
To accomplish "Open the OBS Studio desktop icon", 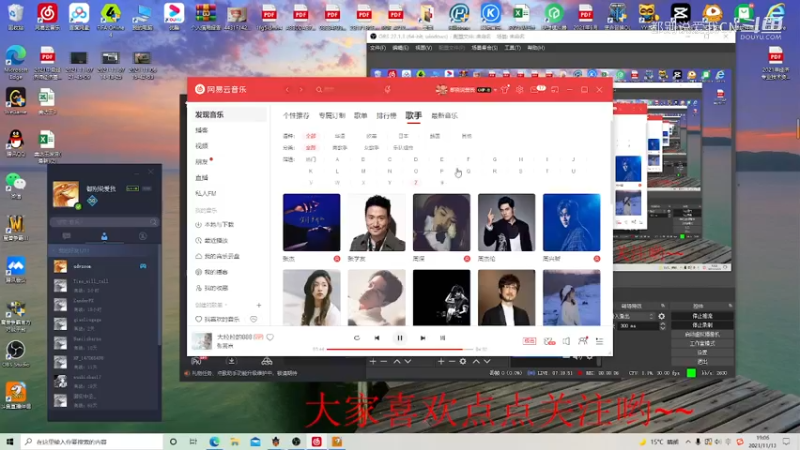I will click(x=16, y=353).
